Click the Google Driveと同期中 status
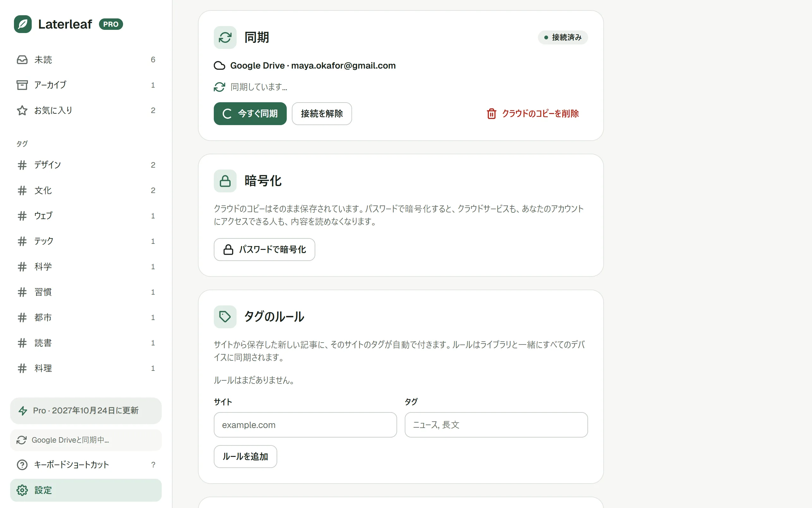The width and height of the screenshot is (812, 508). pos(86,440)
